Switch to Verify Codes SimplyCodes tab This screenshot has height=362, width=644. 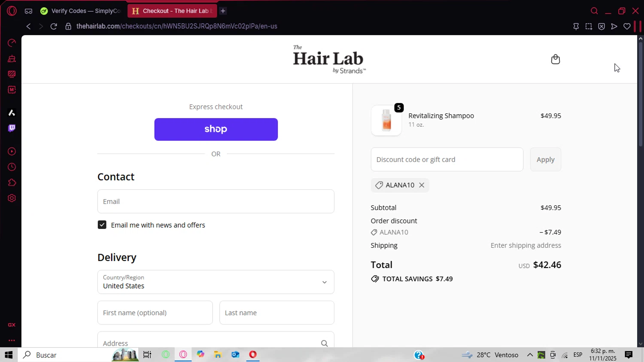click(81, 11)
